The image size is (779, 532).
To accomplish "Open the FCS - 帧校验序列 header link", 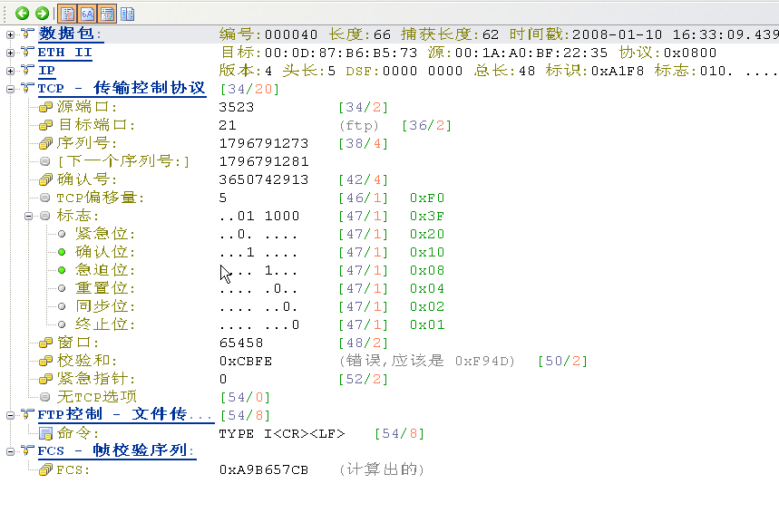I will pos(117,451).
